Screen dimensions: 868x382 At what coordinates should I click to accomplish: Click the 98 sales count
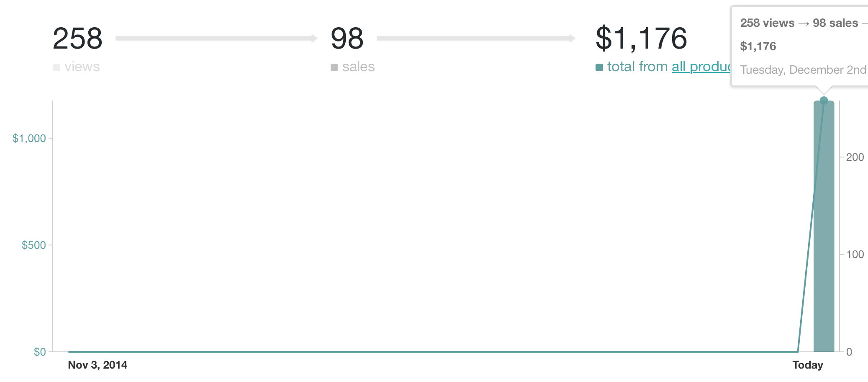[347, 39]
